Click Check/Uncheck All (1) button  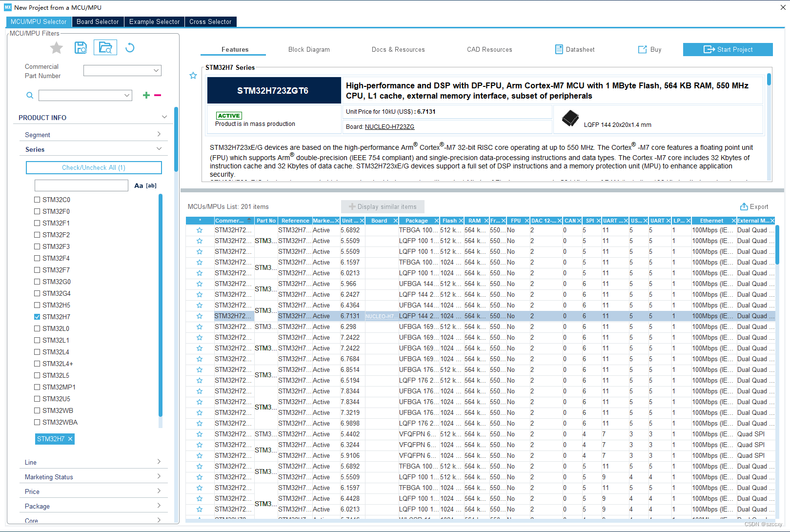click(94, 167)
